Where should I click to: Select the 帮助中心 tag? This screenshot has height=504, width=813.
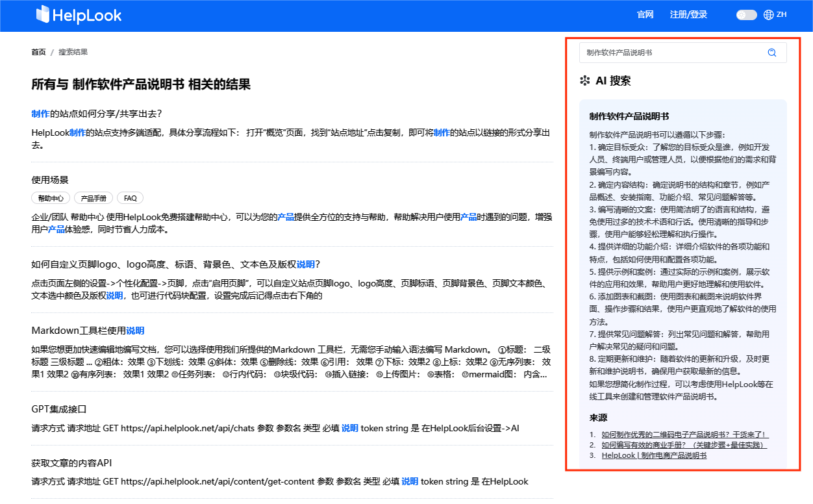click(x=51, y=198)
